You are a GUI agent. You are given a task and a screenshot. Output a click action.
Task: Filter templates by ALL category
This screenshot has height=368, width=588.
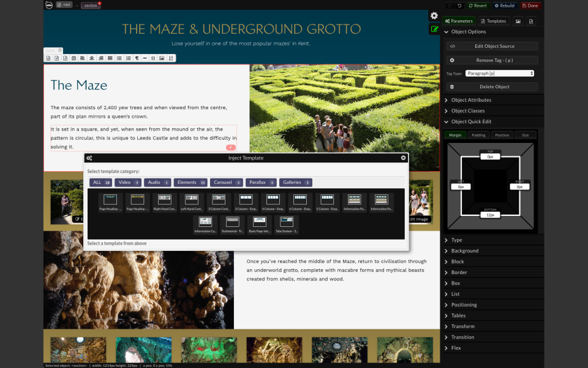point(100,183)
